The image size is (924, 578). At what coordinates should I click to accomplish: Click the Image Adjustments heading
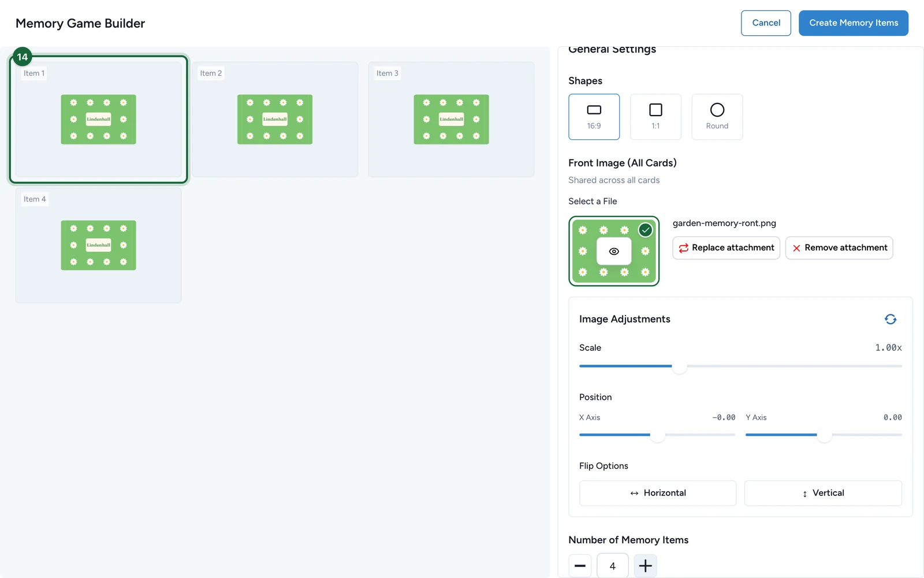pyautogui.click(x=625, y=319)
